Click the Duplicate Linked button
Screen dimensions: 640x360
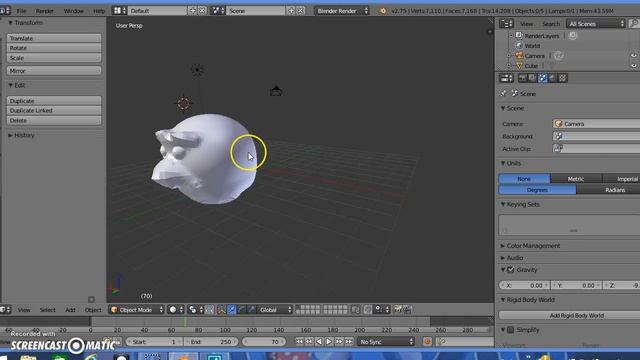point(54,111)
